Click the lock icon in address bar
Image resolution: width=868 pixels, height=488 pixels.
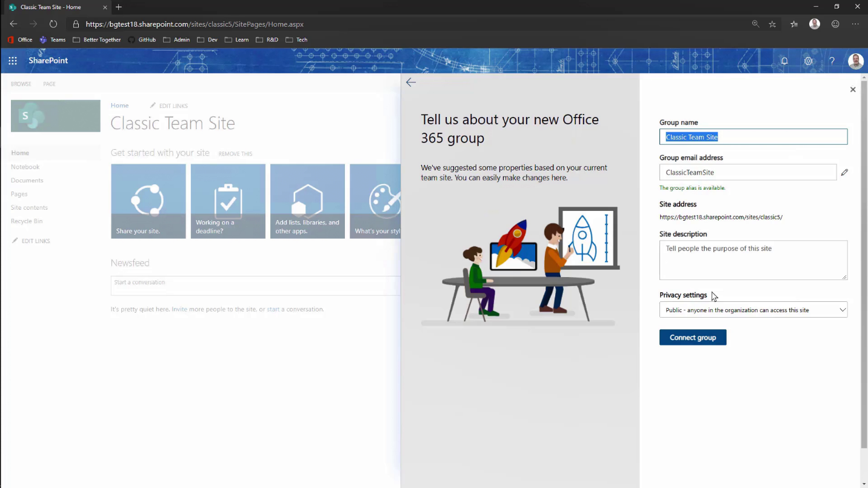pyautogui.click(x=76, y=24)
